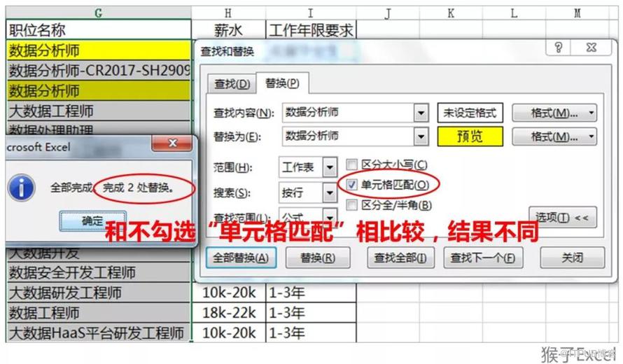Click the 查找全部(I) button
Image resolution: width=623 pixels, height=364 pixels.
click(x=400, y=258)
